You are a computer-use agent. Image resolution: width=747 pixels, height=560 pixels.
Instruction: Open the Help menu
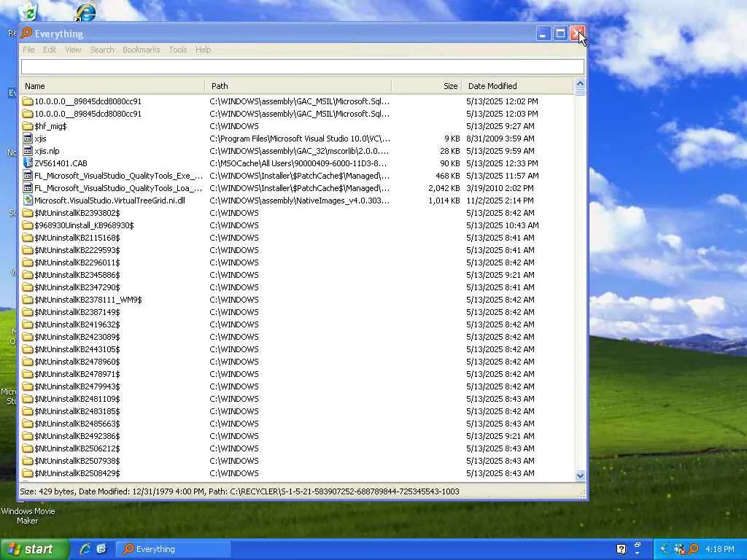click(203, 50)
